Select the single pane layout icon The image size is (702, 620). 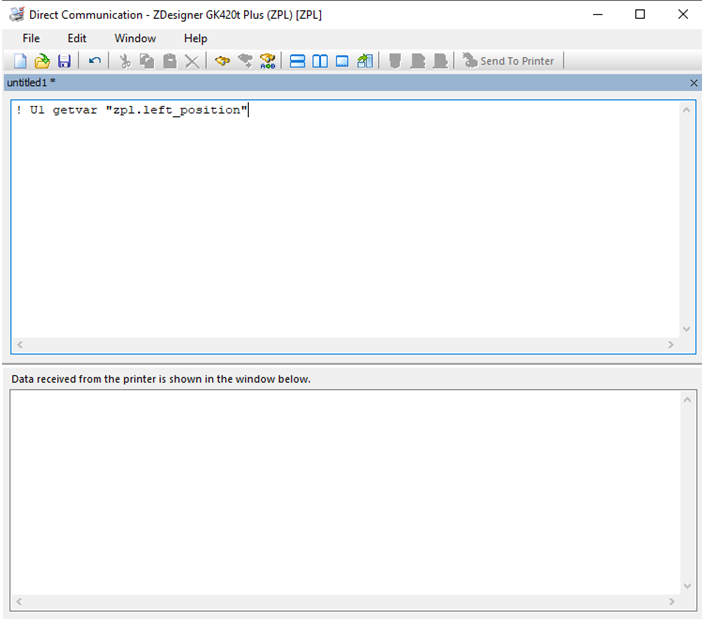coord(342,61)
